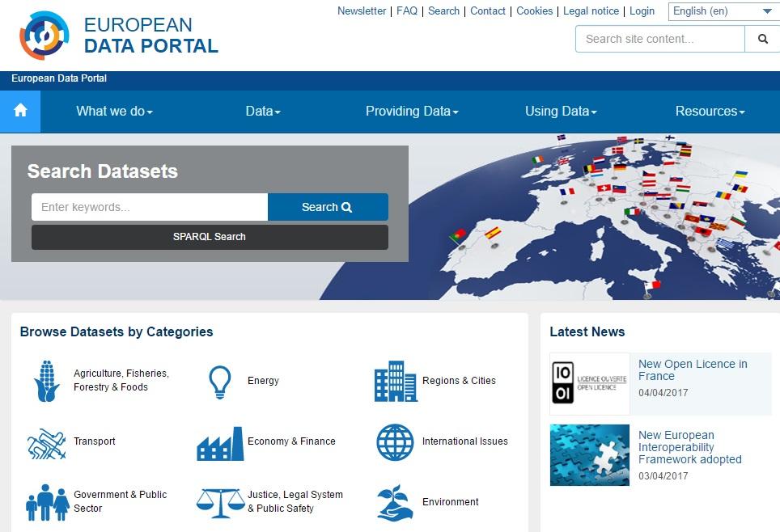Select the Agriculture, Fisheries, Forestry & Foods category icon

46,380
